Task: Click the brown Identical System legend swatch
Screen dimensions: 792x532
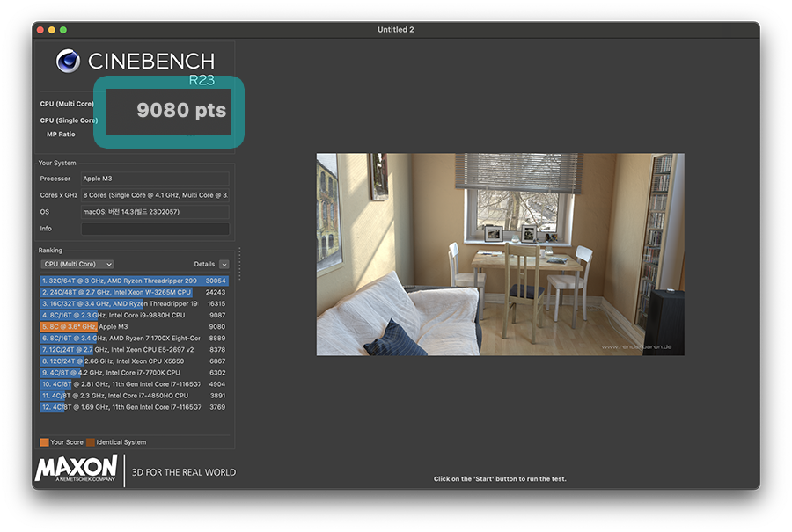Action: [91, 442]
